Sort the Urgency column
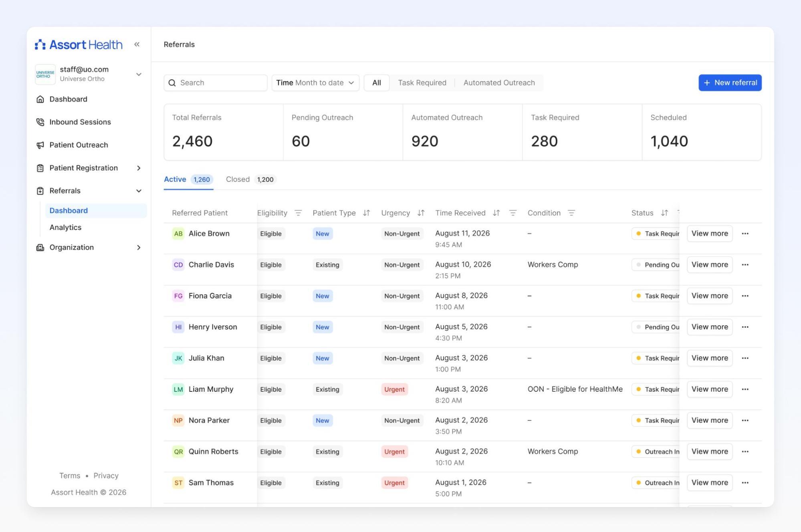 pyautogui.click(x=421, y=213)
